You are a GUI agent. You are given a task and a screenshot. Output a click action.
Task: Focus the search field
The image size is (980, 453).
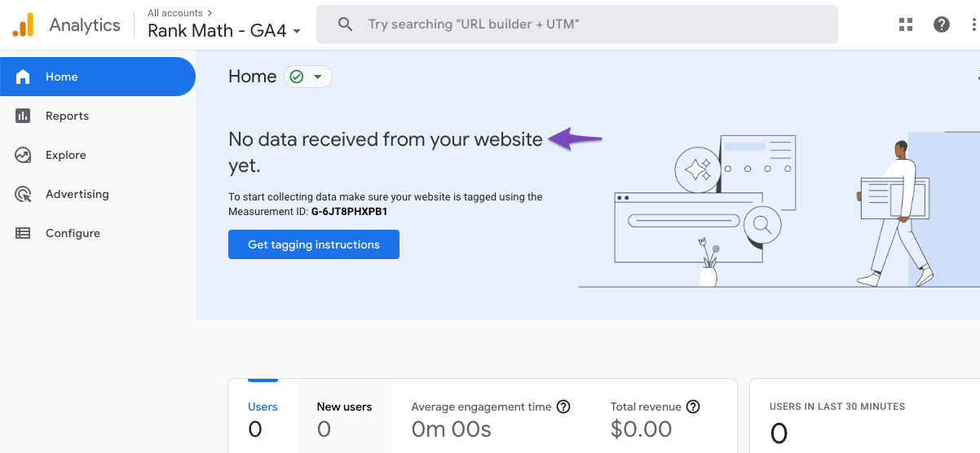[577, 24]
